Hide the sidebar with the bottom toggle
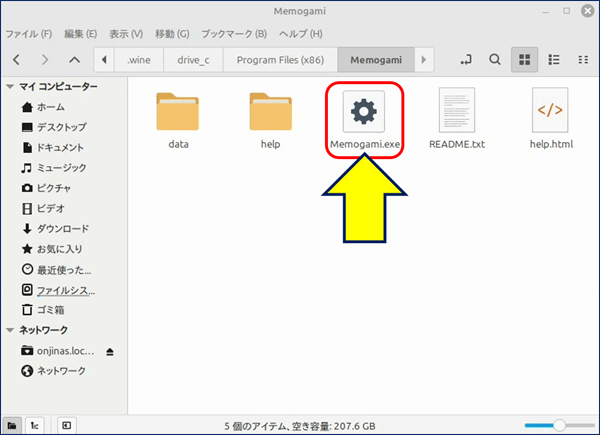The width and height of the screenshot is (600, 435). pyautogui.click(x=67, y=425)
